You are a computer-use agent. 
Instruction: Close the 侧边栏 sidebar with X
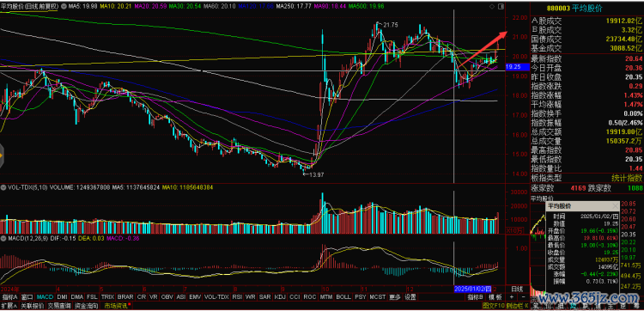526,306
